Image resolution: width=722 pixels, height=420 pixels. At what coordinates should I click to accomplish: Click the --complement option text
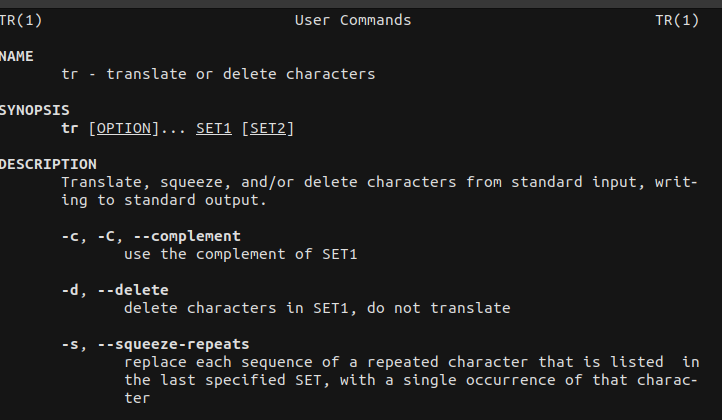point(187,236)
